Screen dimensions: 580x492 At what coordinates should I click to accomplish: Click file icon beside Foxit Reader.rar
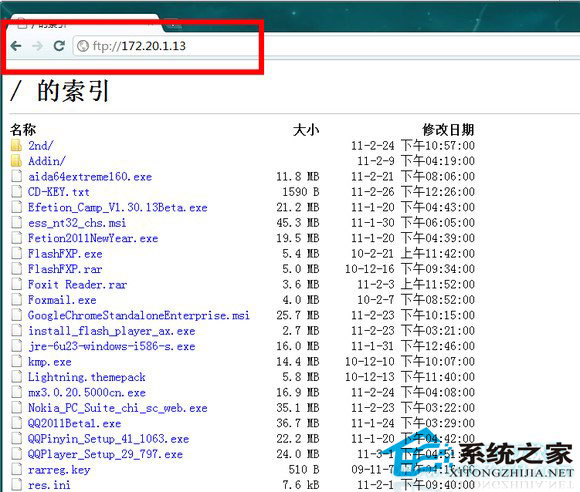click(16, 284)
